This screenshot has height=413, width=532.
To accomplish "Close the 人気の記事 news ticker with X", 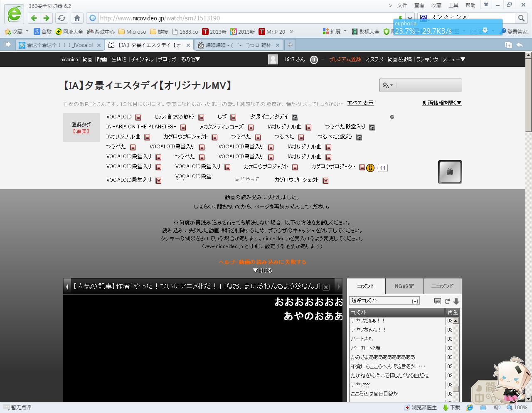I will click(326, 287).
